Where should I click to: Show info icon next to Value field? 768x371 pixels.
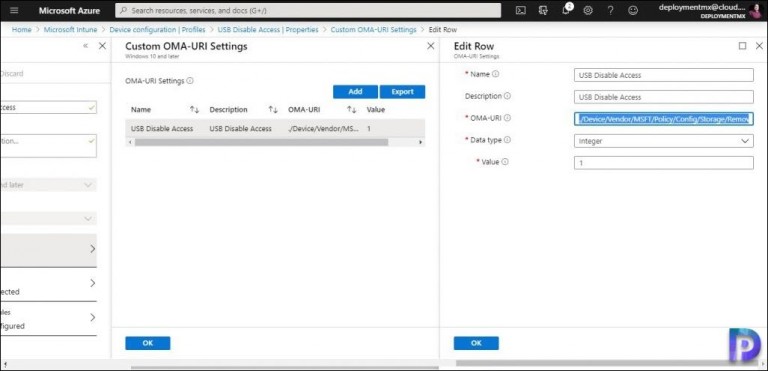505,161
